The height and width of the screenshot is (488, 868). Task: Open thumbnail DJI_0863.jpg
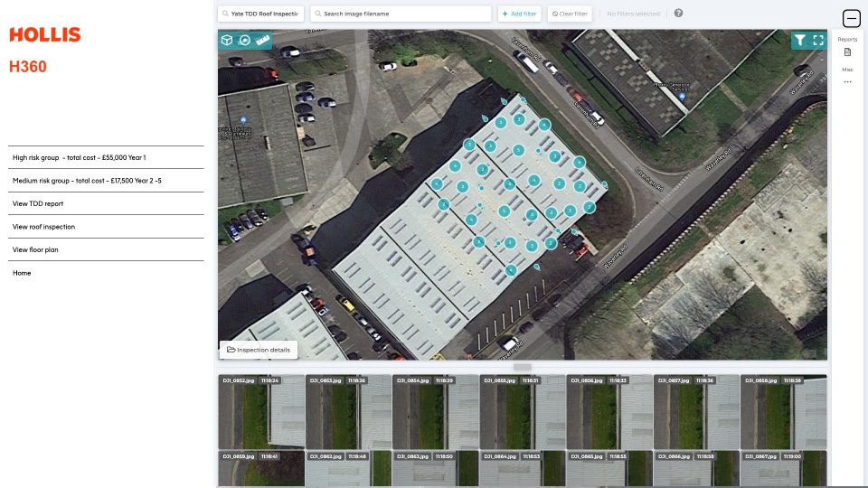point(435,469)
